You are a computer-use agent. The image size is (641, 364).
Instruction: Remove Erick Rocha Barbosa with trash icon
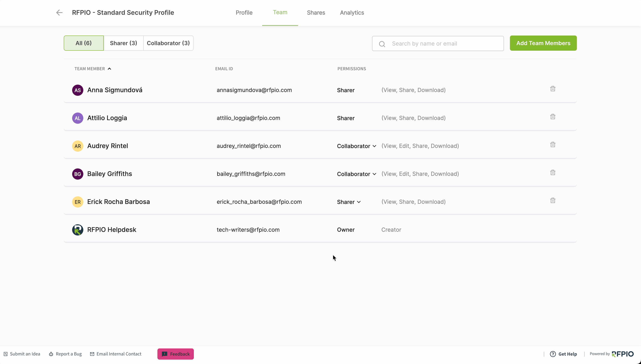pos(553,201)
